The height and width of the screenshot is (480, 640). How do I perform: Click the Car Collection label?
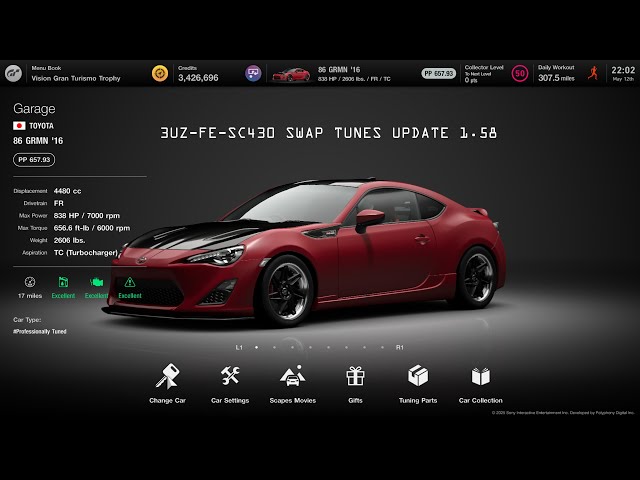click(x=481, y=400)
